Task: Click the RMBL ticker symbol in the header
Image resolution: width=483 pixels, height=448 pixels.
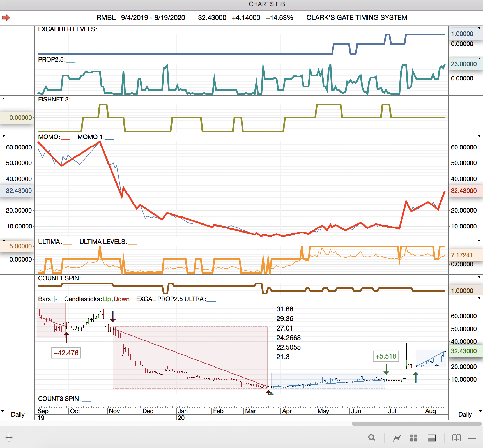Action: 106,18
